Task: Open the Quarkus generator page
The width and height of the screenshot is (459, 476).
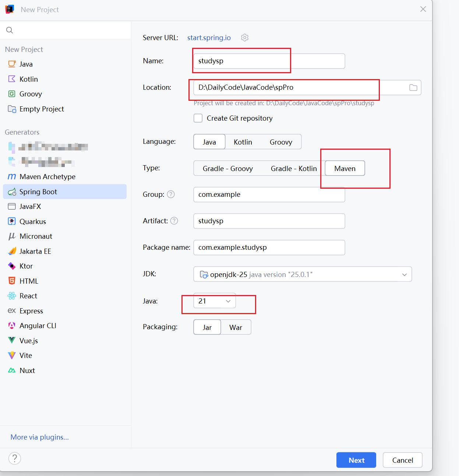Action: tap(65, 221)
